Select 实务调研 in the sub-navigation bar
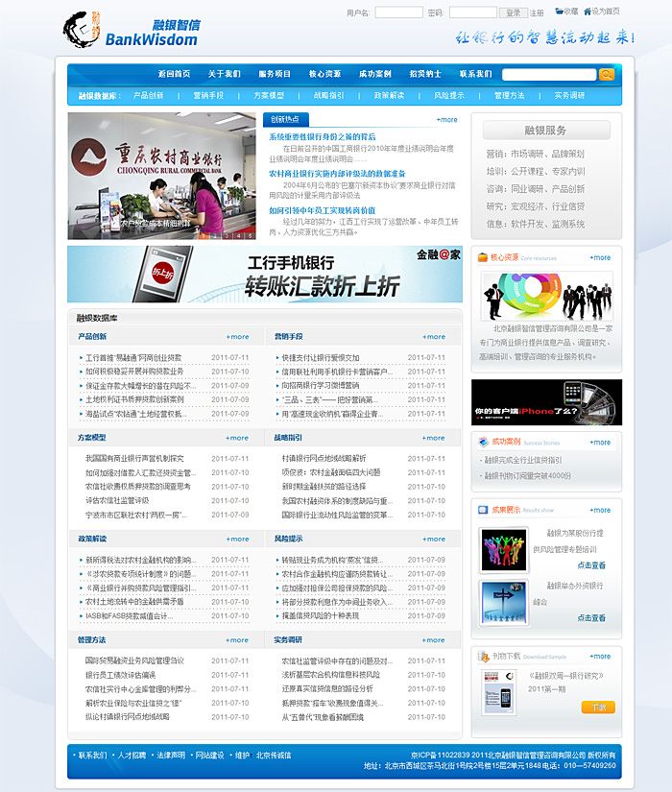Image resolution: width=672 pixels, height=792 pixels. (569, 95)
